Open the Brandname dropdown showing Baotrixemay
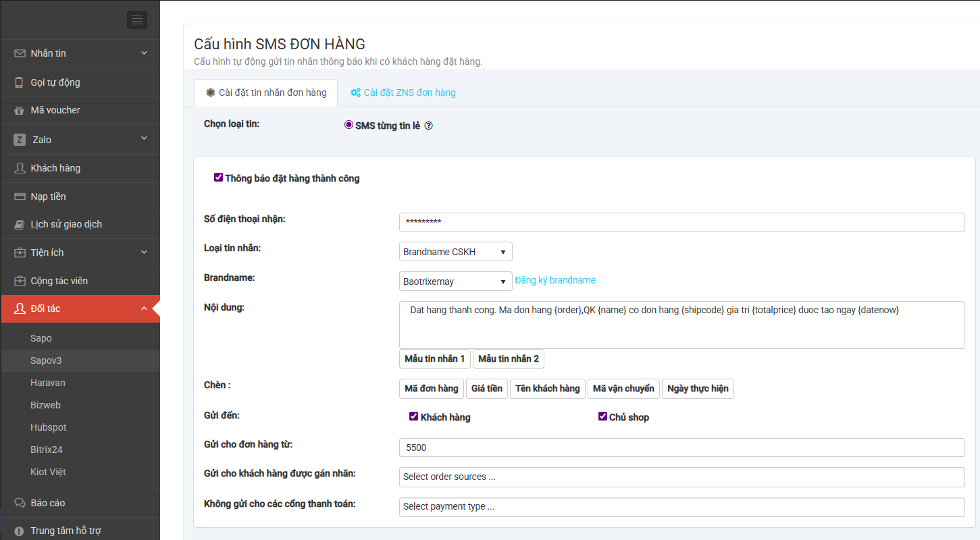 (x=456, y=281)
